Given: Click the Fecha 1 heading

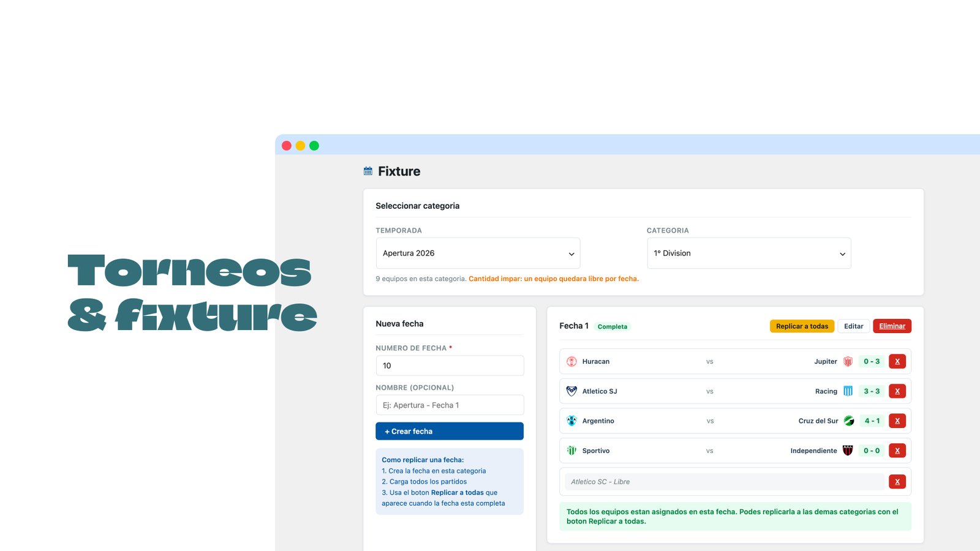Looking at the screenshot, I should click(574, 326).
